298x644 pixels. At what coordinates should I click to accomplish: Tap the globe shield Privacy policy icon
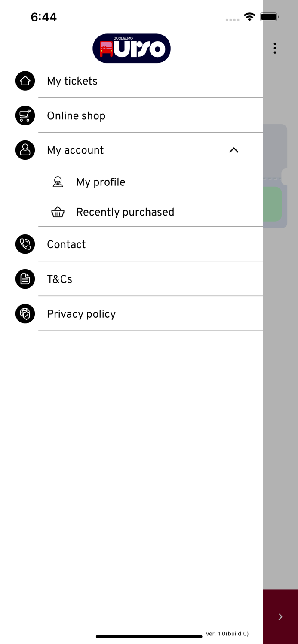click(x=25, y=314)
